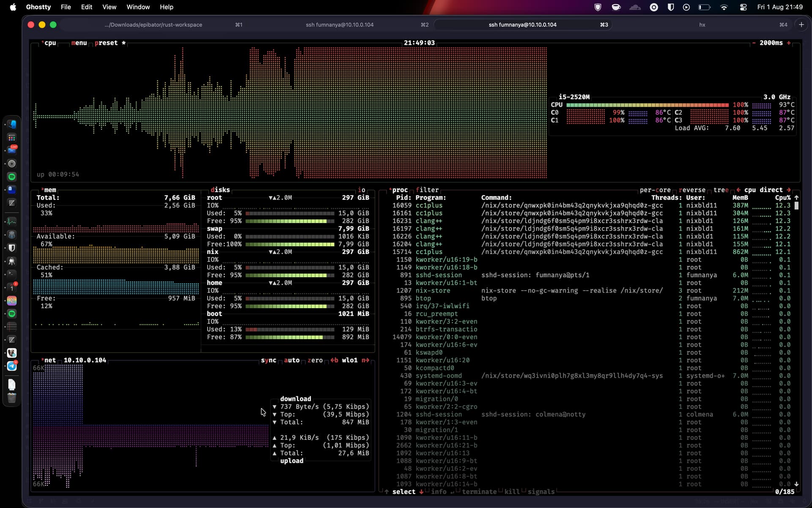The height and width of the screenshot is (508, 812).
Task: Click the play circle menu bar icon
Action: click(x=686, y=7)
